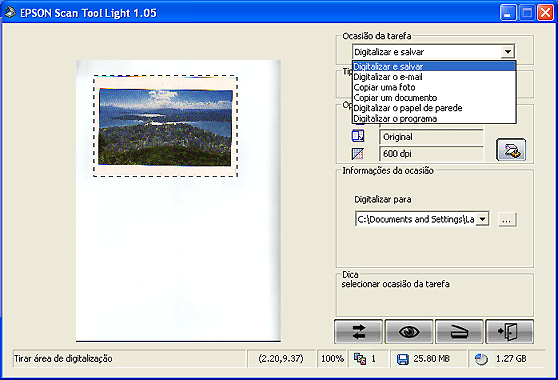The image size is (558, 380).
Task: Minimize the EPSON Scan Tool window
Action: [508, 13]
